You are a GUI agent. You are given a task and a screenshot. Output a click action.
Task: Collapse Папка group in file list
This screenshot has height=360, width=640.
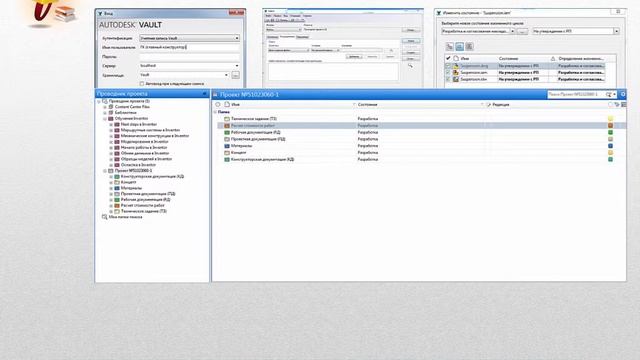[215, 112]
